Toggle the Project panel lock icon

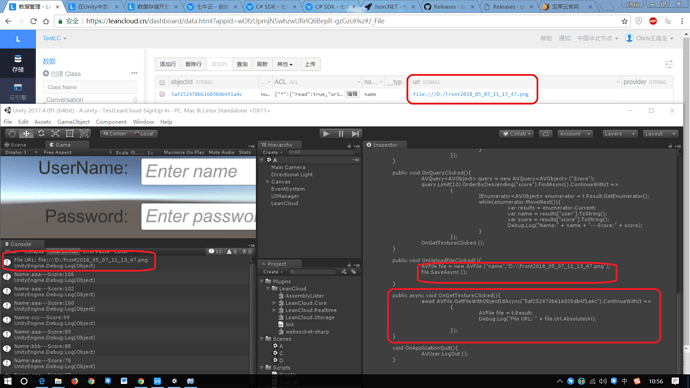[x=349, y=265]
